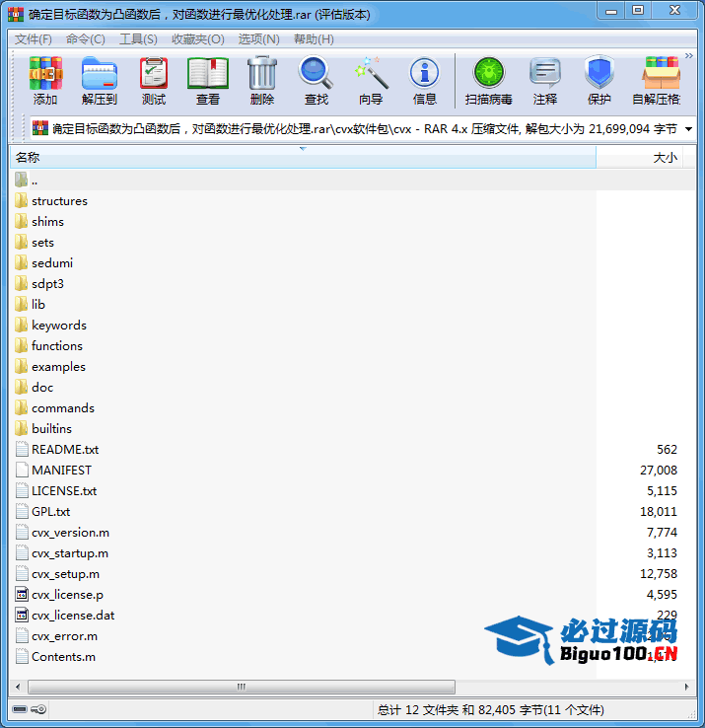Click status bar total files summary text

(x=491, y=710)
